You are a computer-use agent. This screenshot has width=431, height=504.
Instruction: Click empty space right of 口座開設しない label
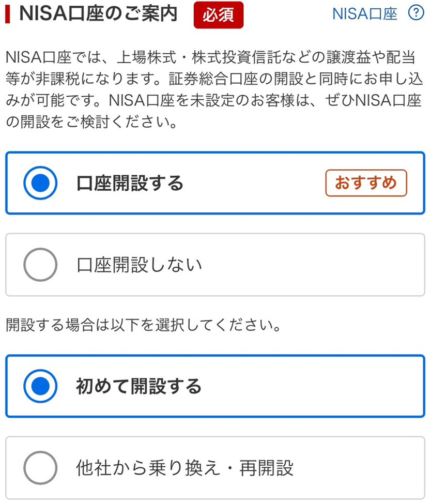tap(310, 265)
